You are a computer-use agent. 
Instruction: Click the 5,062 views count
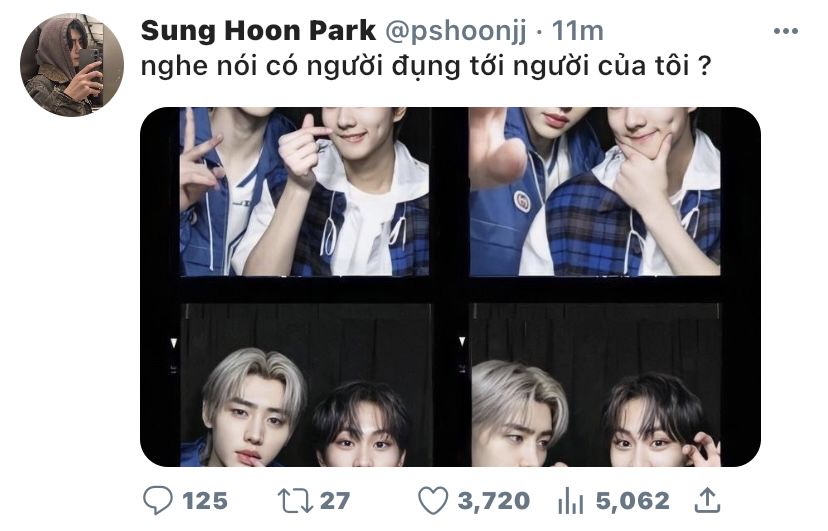pyautogui.click(x=633, y=500)
